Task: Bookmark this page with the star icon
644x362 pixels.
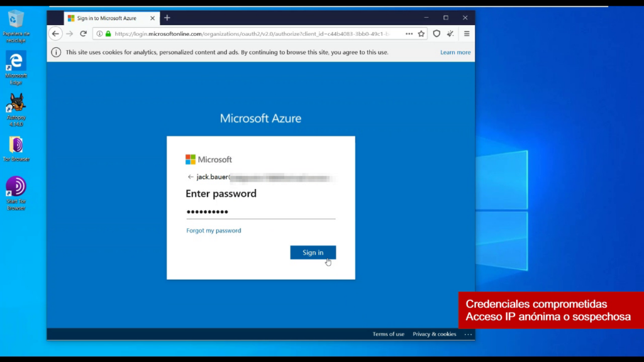Action: [421, 34]
